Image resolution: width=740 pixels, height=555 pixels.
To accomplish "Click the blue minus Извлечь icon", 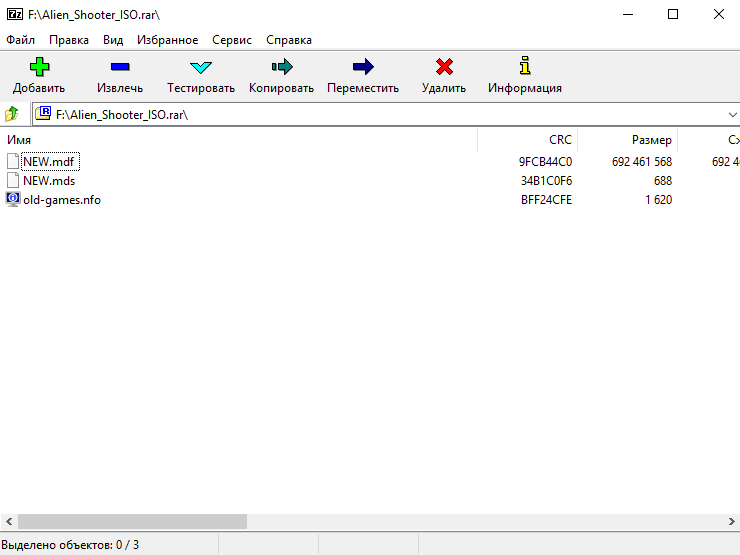I will coord(120,67).
